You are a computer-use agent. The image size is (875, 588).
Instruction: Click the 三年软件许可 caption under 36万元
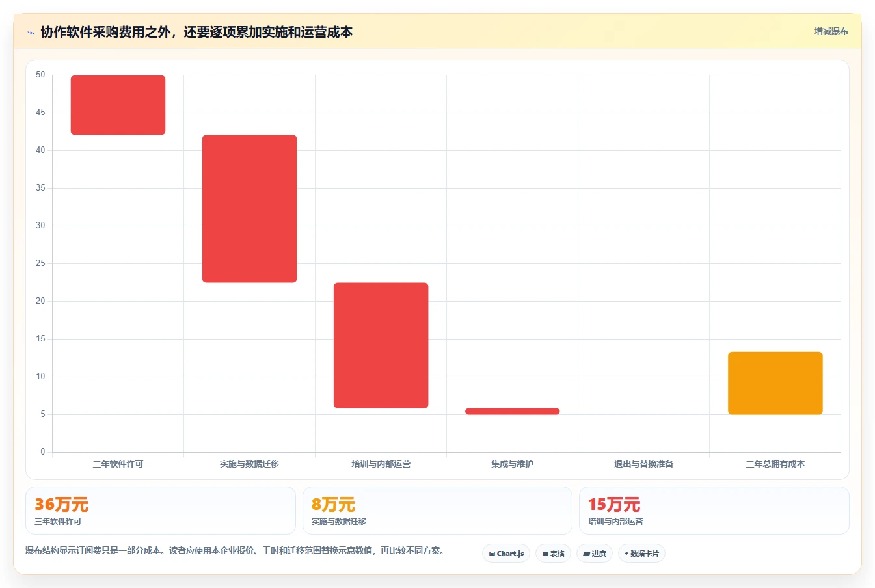coord(58,522)
